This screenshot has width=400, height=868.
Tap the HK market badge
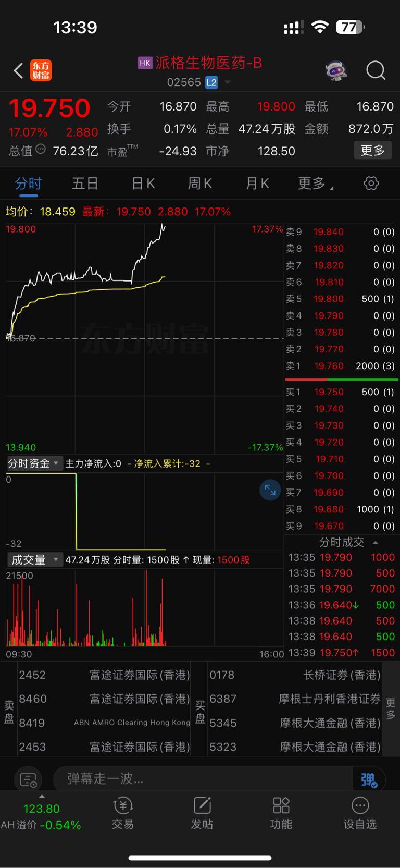tap(145, 63)
